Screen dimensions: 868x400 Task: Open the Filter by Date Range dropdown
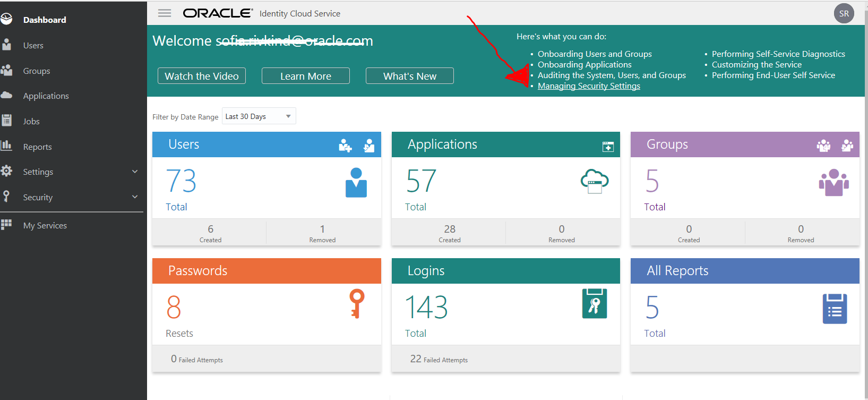[x=259, y=116]
